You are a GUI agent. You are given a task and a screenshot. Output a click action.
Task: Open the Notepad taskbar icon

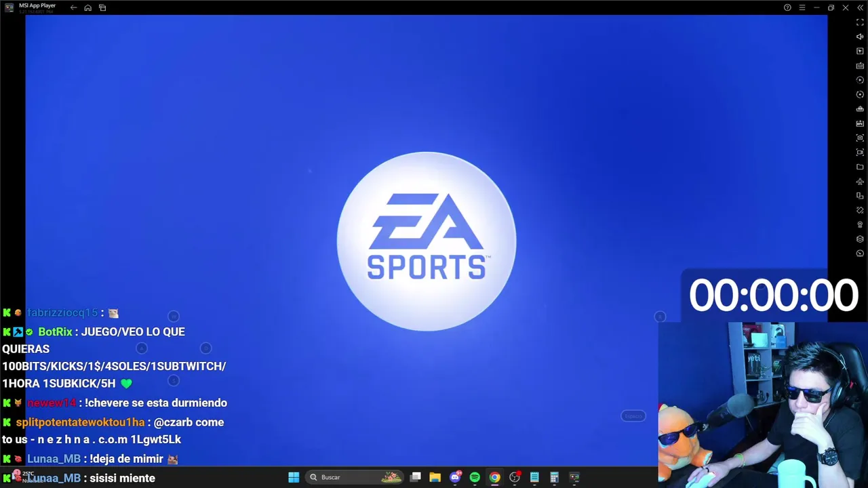click(534, 477)
